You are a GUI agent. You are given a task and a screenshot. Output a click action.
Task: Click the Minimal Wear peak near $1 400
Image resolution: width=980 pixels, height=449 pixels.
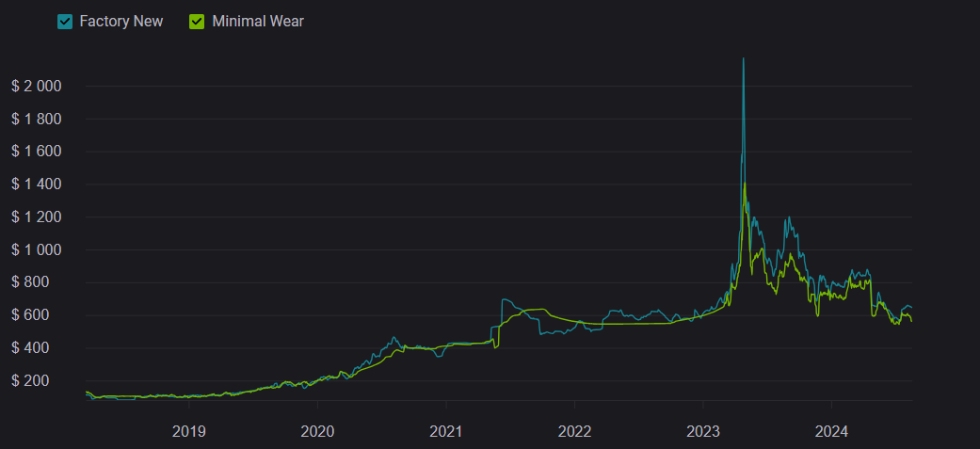coord(745,184)
